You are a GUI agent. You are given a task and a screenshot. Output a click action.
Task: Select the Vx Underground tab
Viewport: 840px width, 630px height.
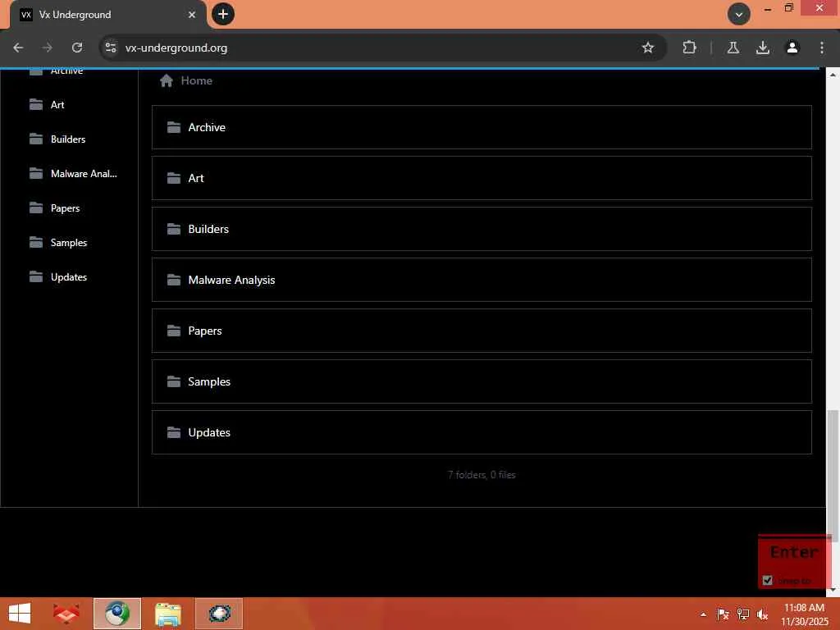coord(107,15)
